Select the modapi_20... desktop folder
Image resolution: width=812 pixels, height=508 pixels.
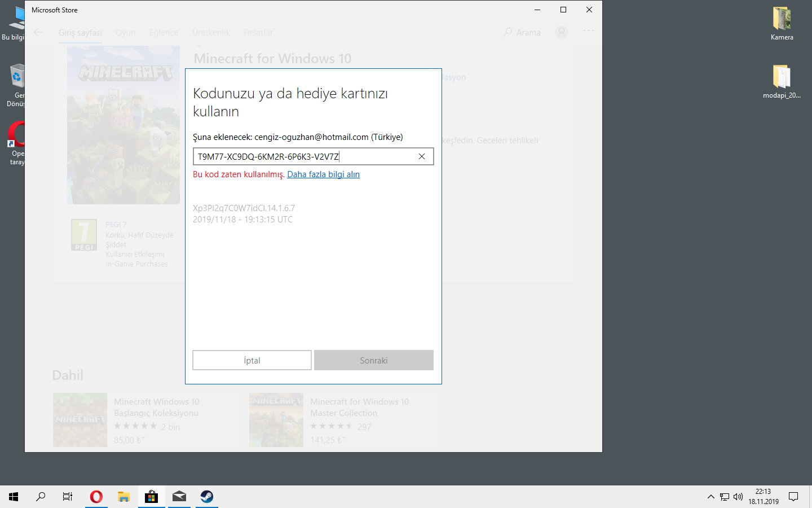click(782, 82)
